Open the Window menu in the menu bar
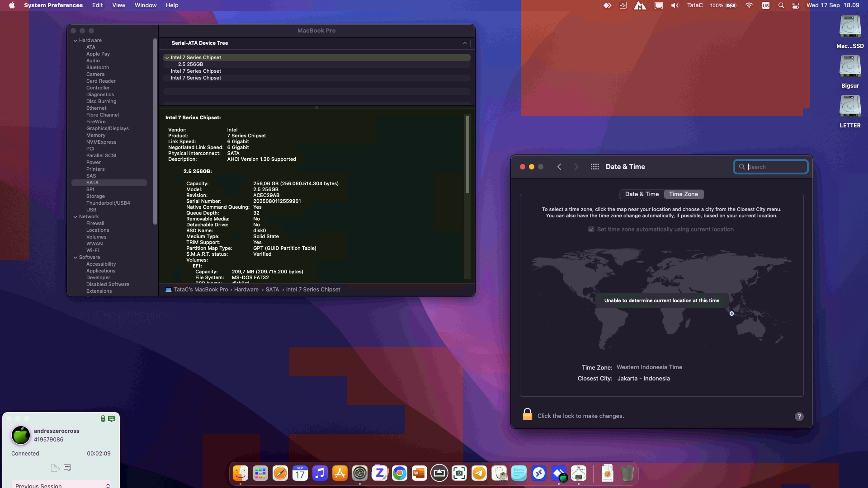Image resolution: width=868 pixels, height=488 pixels. [146, 5]
